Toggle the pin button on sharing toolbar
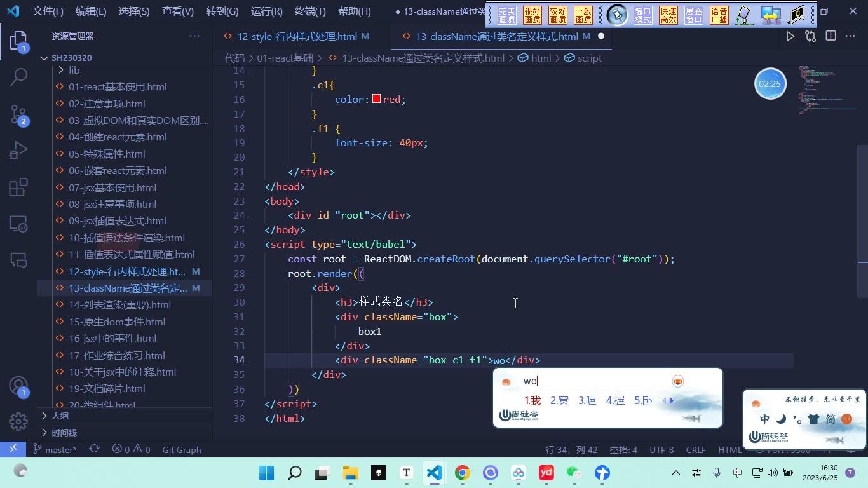The height and width of the screenshot is (488, 868). [x=617, y=15]
